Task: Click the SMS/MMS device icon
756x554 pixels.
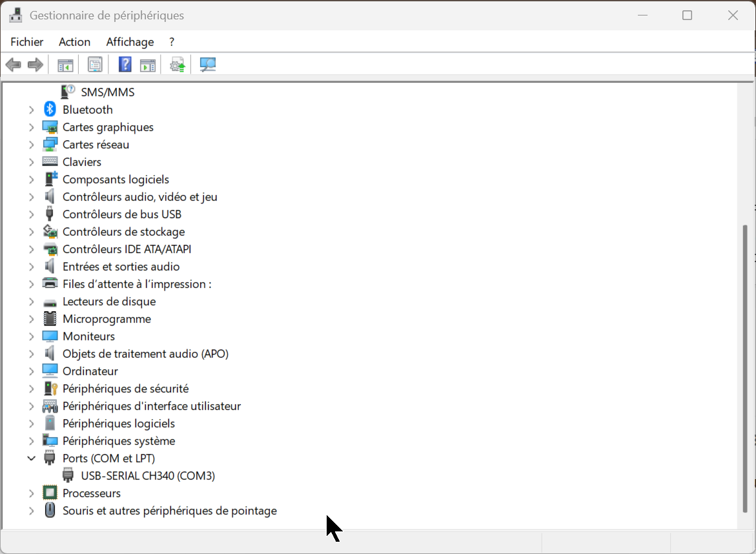Action: pyautogui.click(x=68, y=92)
